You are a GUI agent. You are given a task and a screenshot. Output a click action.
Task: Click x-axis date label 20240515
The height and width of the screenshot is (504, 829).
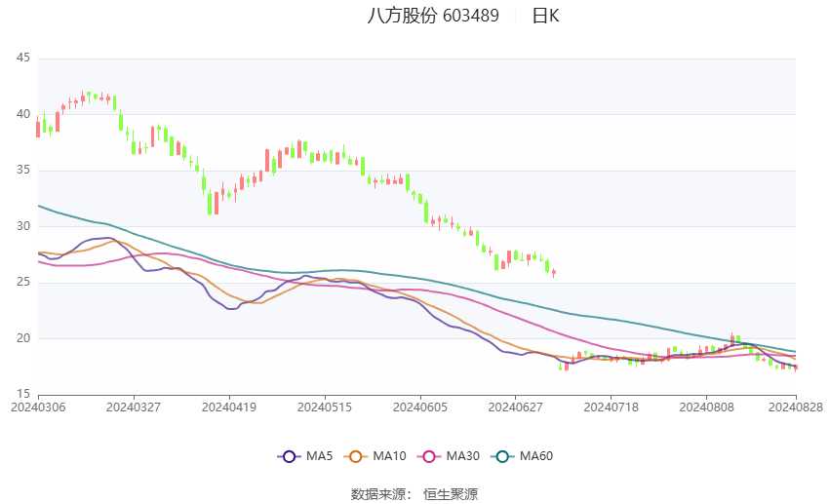[325, 407]
